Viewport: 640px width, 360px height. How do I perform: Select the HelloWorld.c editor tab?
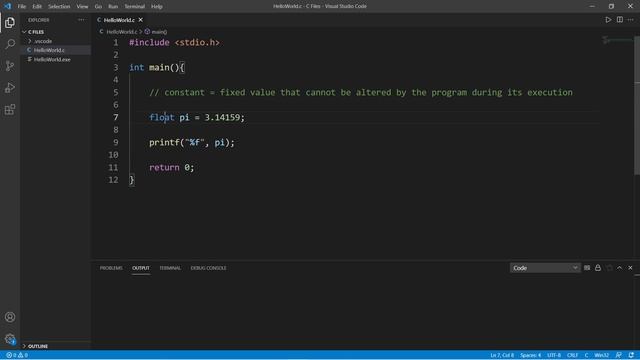[x=119, y=20]
